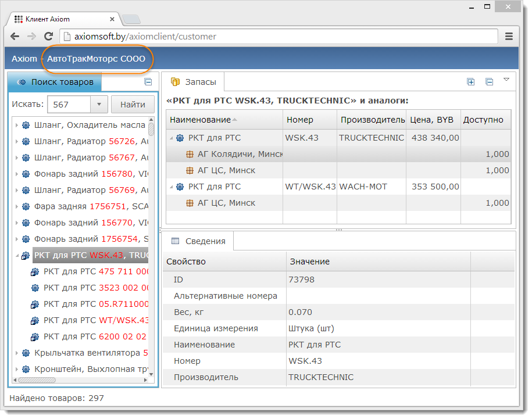Screen dimensions: 532x419
Task: Click the Axiom header link
Action: 24,59
